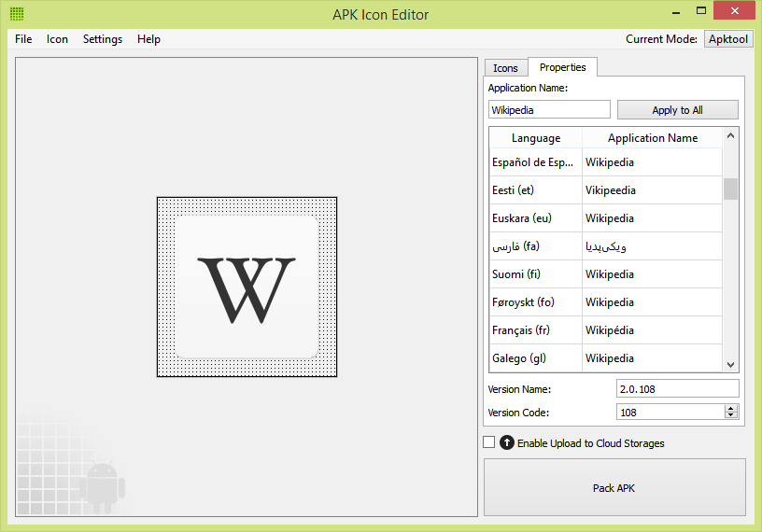Screen dimensions: 762x532
Task: Open the File menu
Action: tap(23, 39)
